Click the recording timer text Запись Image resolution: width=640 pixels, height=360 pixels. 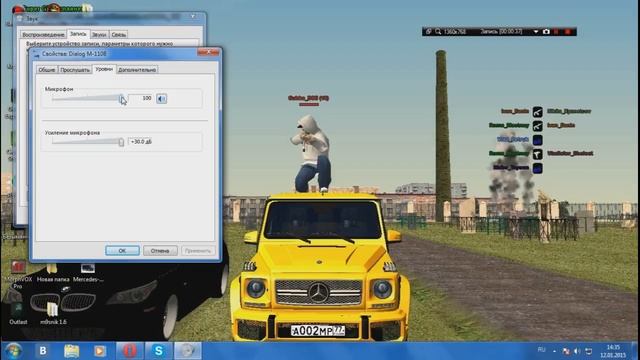(501, 31)
